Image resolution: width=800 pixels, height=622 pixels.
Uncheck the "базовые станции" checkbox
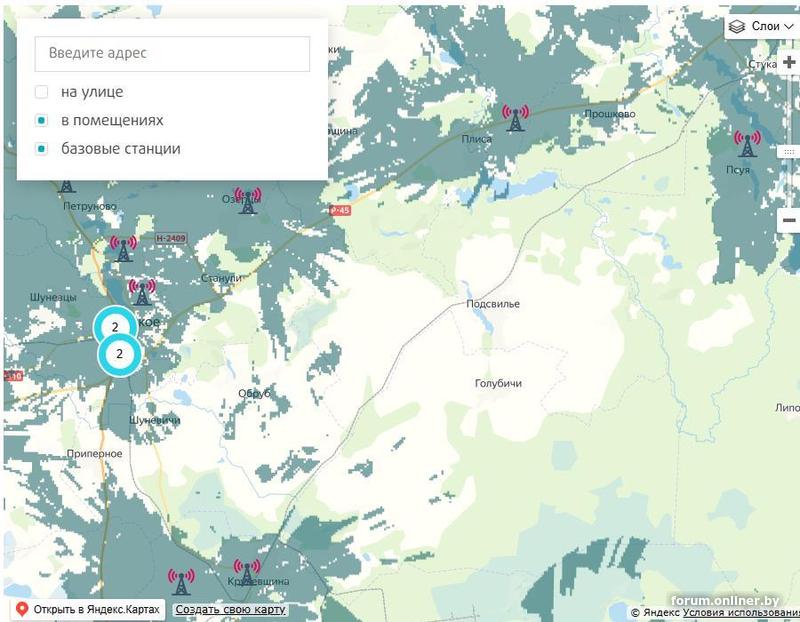41,149
